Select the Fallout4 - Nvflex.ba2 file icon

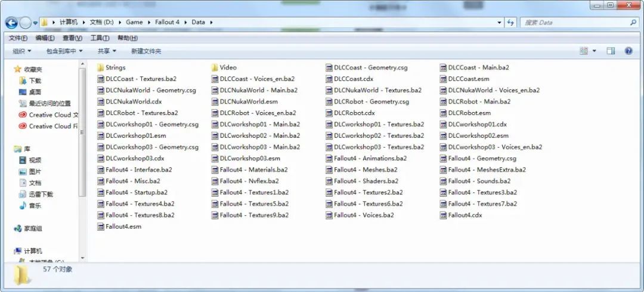pos(215,181)
